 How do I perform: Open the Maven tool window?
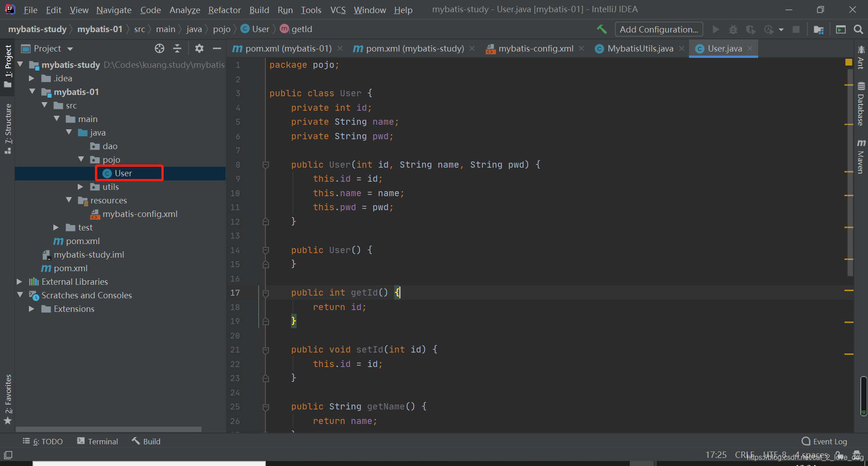[861, 156]
